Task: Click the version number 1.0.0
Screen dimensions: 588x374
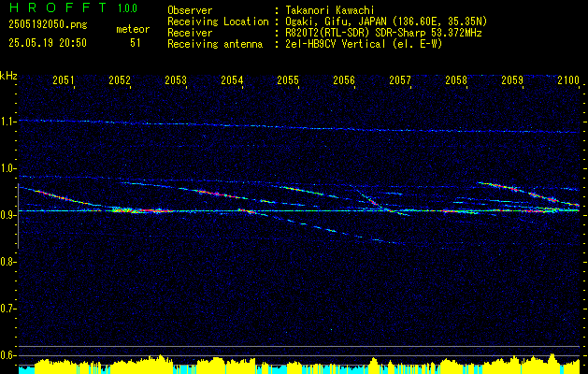Action: coord(127,8)
